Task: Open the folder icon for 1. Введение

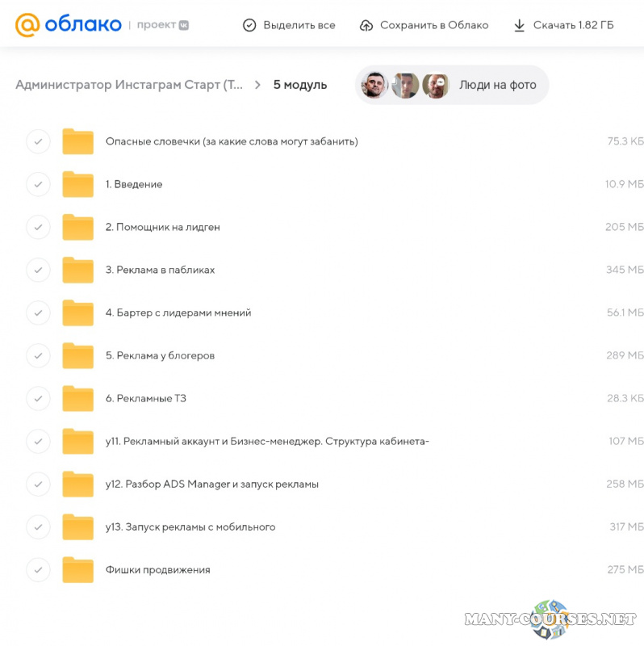Action: [x=78, y=184]
